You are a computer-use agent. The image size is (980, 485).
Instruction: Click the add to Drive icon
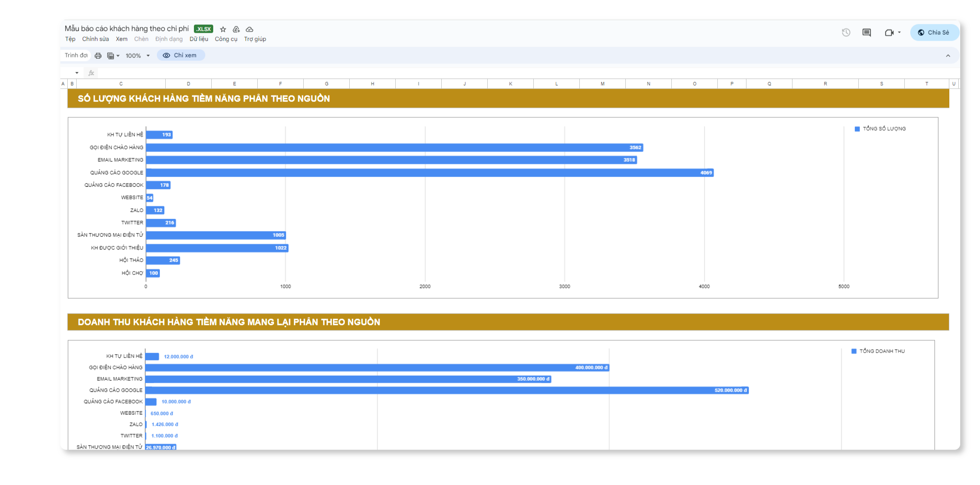(x=236, y=29)
